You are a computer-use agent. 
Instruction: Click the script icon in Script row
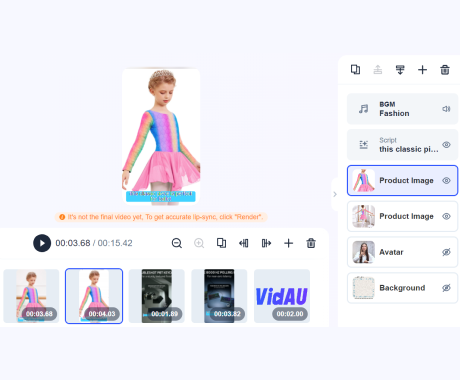pos(364,145)
